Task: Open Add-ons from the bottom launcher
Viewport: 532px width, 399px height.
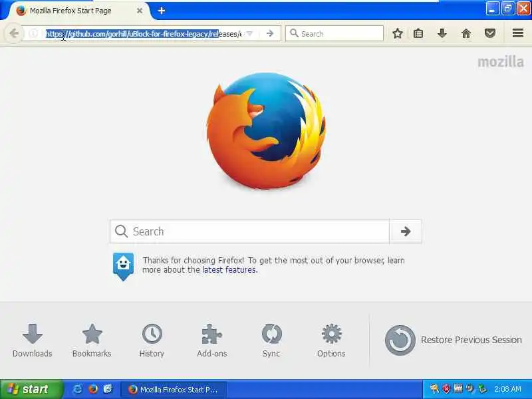Action: [x=211, y=340]
